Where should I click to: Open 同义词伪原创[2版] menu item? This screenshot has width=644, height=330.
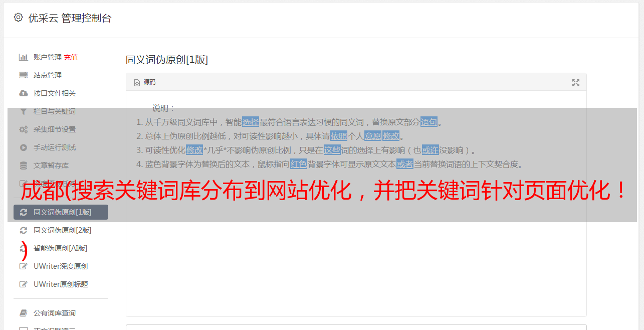tap(61, 230)
